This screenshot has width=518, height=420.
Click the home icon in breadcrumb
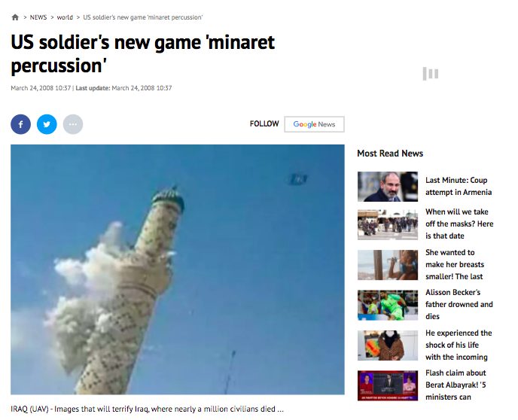click(x=15, y=17)
